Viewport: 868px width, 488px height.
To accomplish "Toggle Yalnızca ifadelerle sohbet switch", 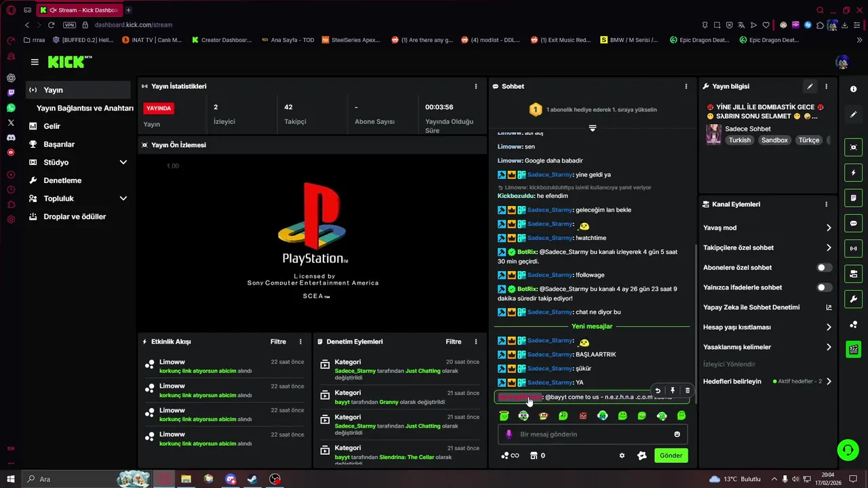I will coord(824,287).
